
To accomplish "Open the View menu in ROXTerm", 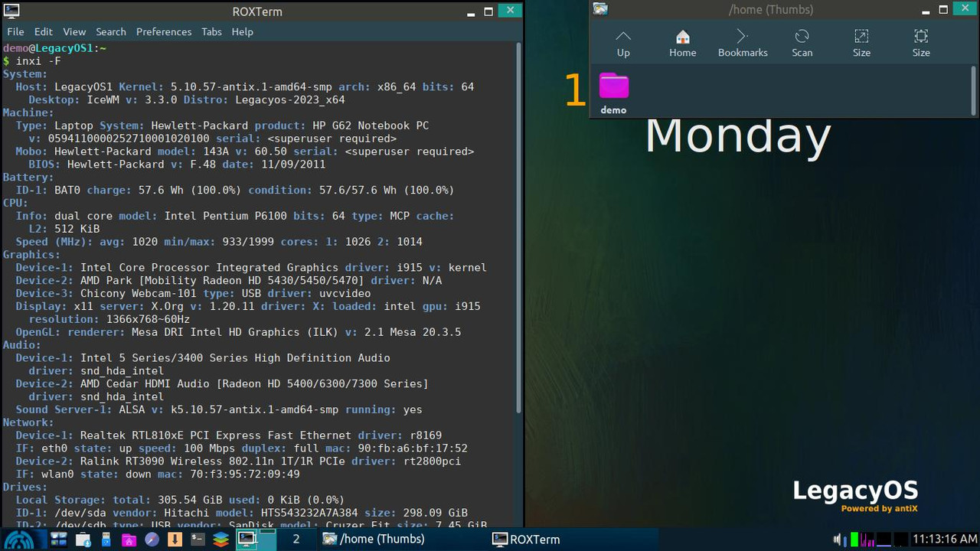I will tap(74, 31).
